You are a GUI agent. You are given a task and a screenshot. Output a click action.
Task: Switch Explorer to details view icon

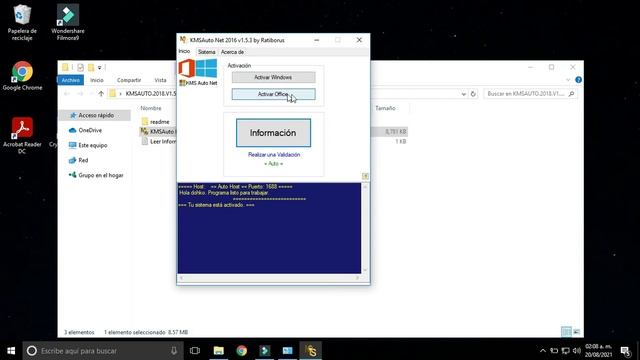[566, 332]
